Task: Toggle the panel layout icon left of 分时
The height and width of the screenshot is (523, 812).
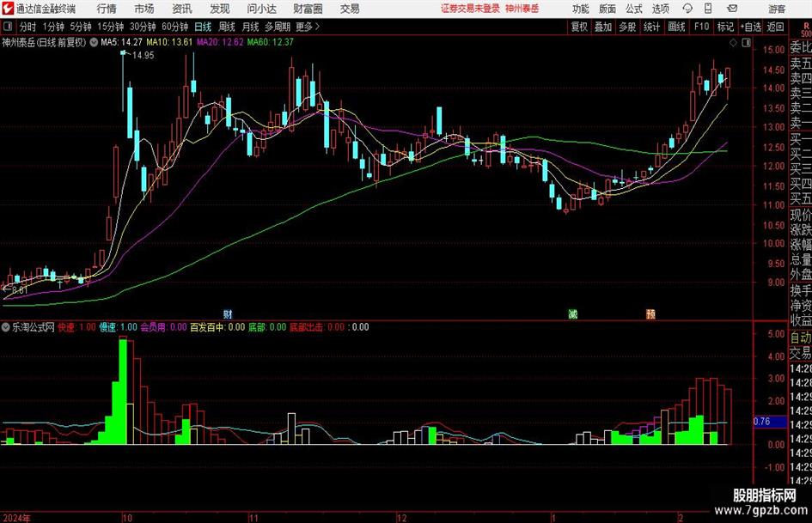Action: [x=7, y=27]
